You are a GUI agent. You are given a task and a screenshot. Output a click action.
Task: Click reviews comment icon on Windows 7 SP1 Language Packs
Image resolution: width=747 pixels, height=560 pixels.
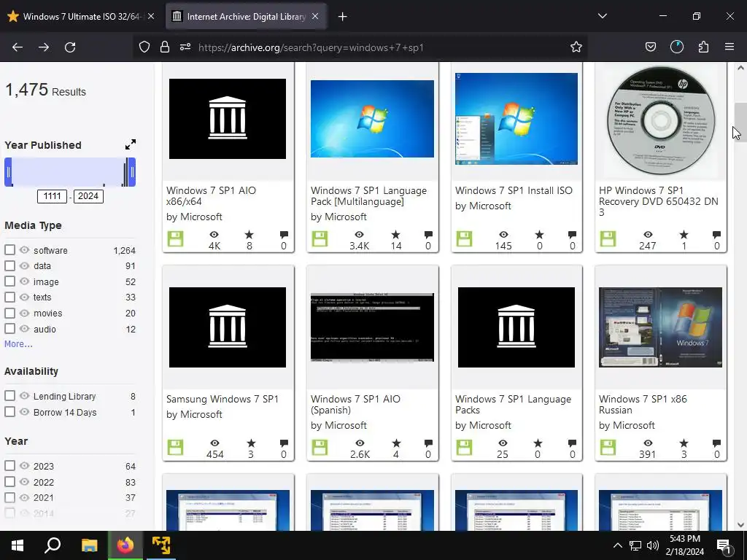coord(572,443)
